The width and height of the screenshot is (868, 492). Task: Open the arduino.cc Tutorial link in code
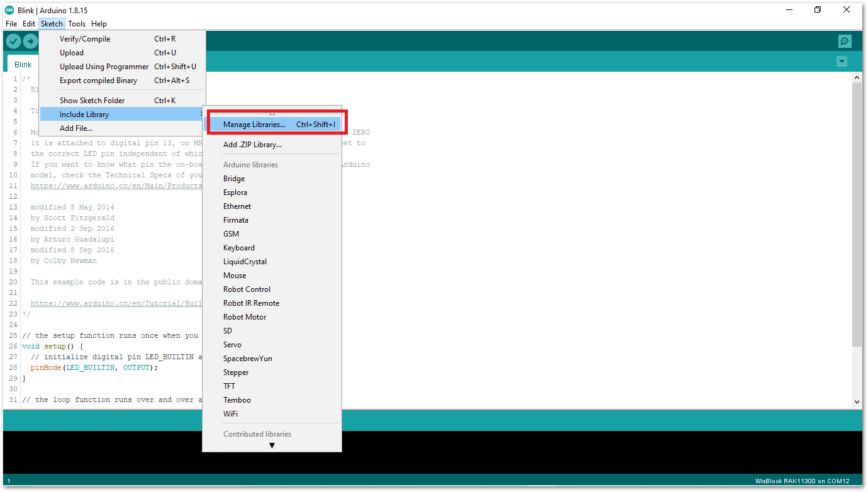tap(116, 303)
